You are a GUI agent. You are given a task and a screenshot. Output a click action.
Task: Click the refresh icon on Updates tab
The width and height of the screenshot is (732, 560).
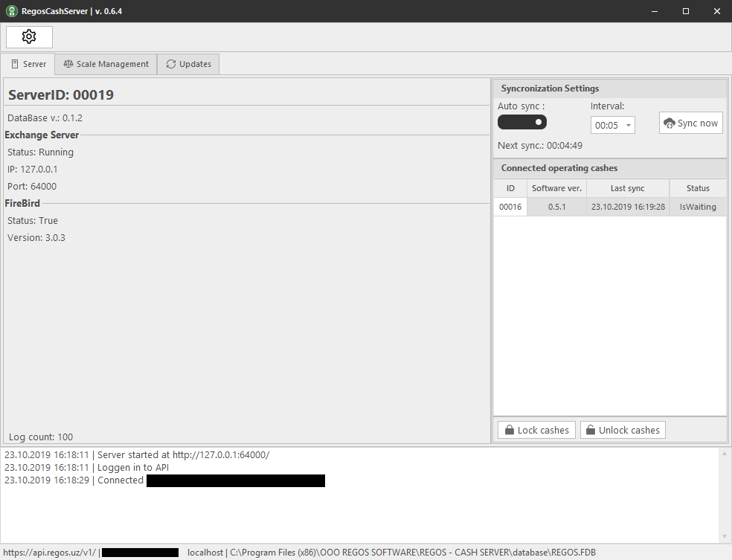click(171, 64)
